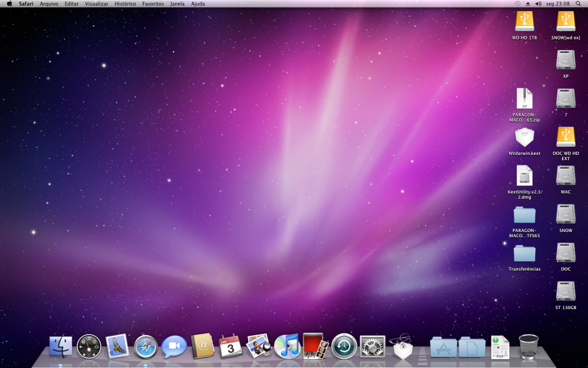
Task: Click the Safari compass icon in Dock
Action: point(145,346)
